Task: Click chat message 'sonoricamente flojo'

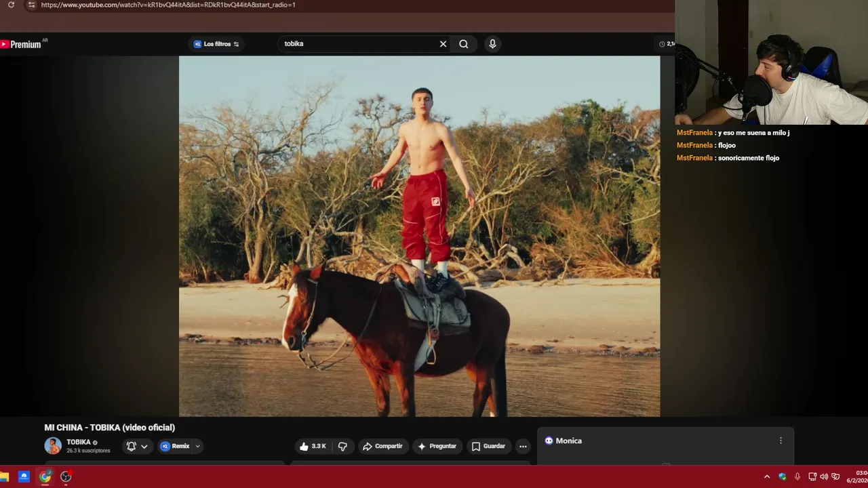Action: pos(749,158)
